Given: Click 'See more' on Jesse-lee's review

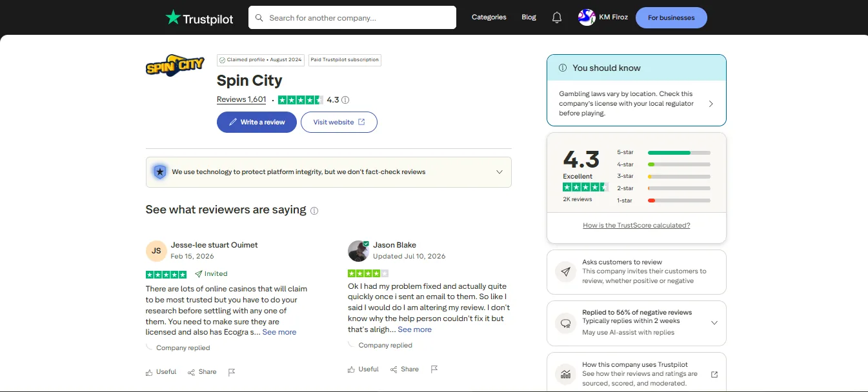Looking at the screenshot, I should coord(279,332).
